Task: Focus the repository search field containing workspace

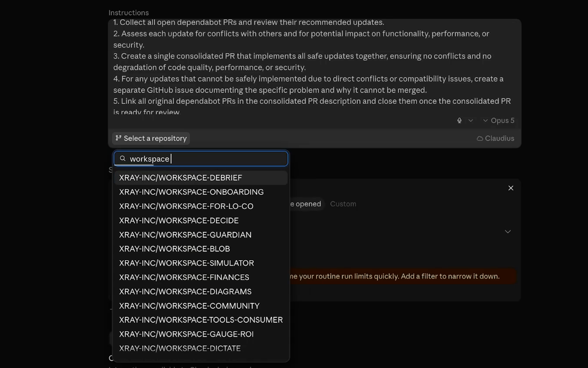Action: pos(201,159)
